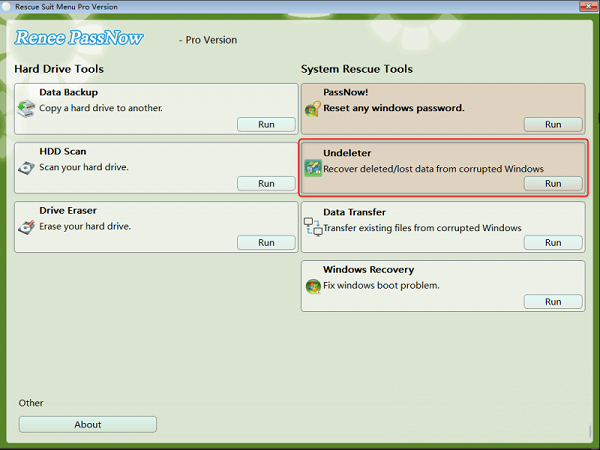The height and width of the screenshot is (450, 600).
Task: Click 'Copy a hard drive to another.' text
Action: [101, 108]
